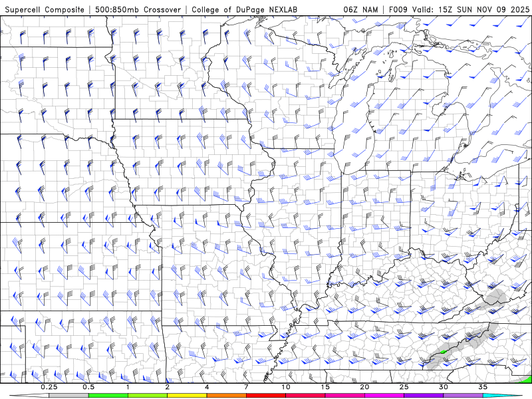This screenshot has height=399, width=532.
Task: Click the "15Z SUN NOV 09 2025" valid time
Action: tap(484, 10)
